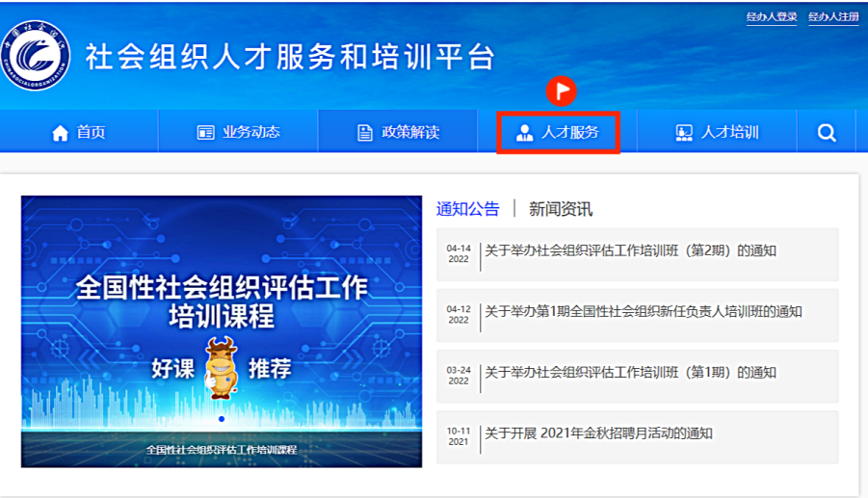This screenshot has width=868, height=498.
Task: Open the 第2期 评估工作培训班 notice
Action: [630, 251]
